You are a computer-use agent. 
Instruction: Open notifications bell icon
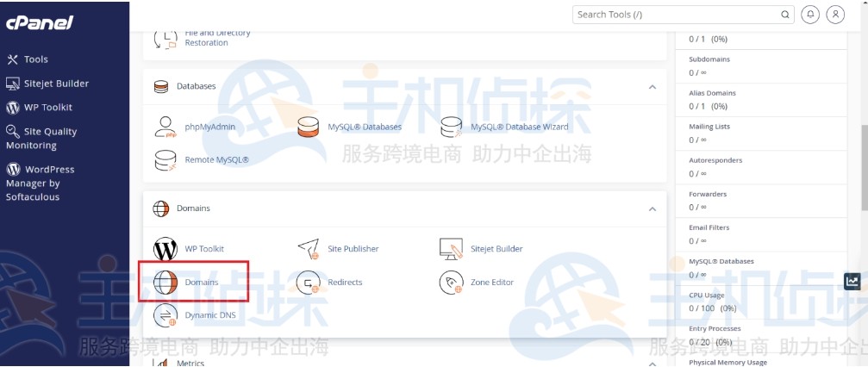pyautogui.click(x=810, y=15)
